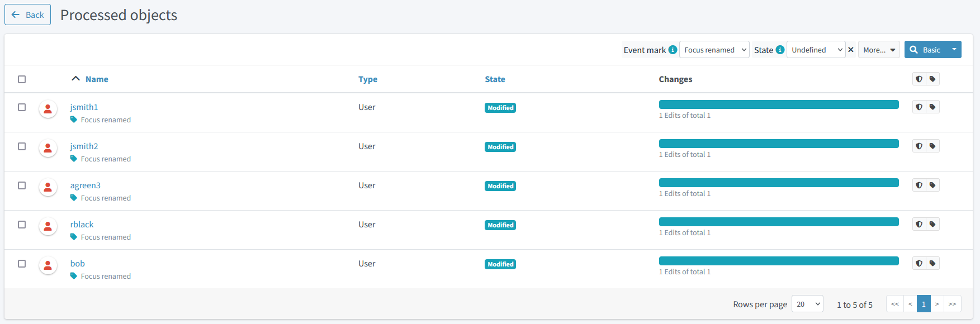980x324 pixels.
Task: Select the jsmith1 row checkbox
Action: click(22, 107)
